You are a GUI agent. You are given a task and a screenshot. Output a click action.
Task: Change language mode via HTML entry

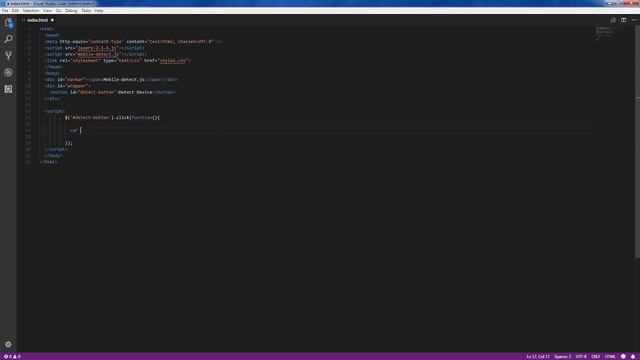610,357
